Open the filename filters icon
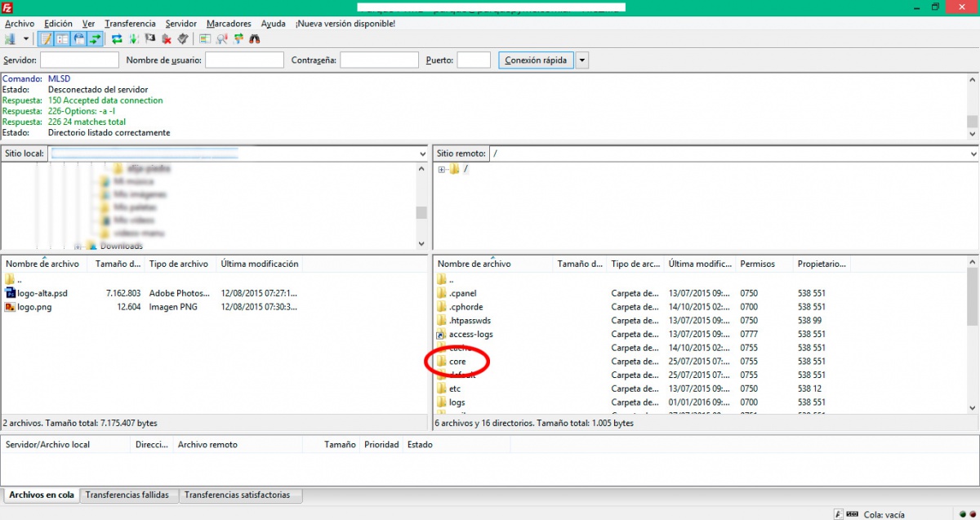Screen dimensions: 980x520 click(x=205, y=38)
